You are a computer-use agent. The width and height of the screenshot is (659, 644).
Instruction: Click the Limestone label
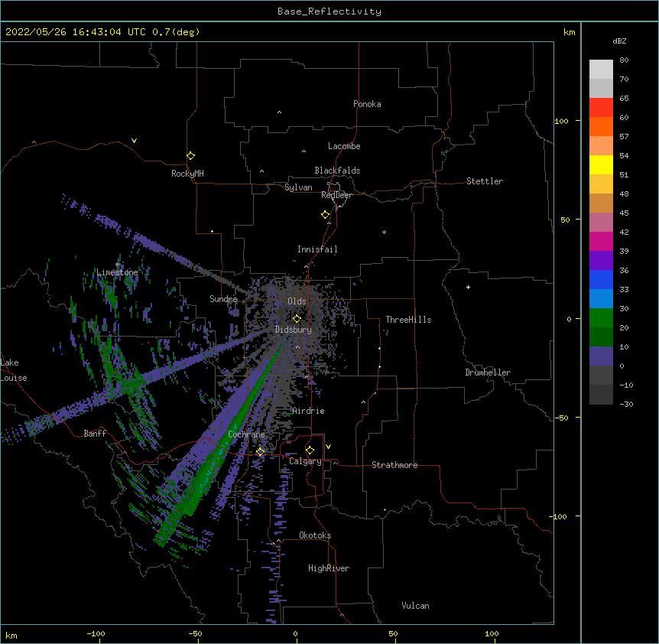(117, 272)
